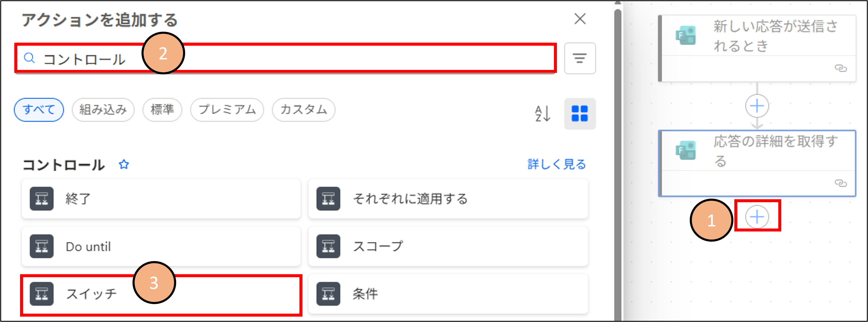Select the すべて filter tab
The width and height of the screenshot is (868, 322).
tap(39, 110)
